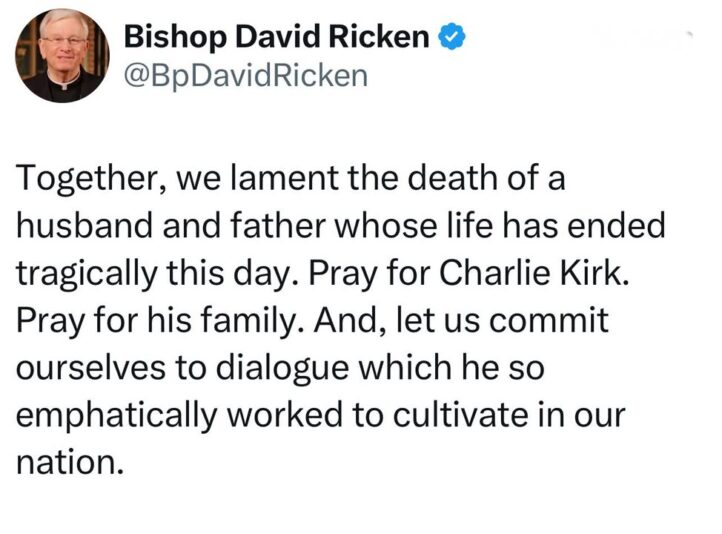Open Bishop David Ricken's profile photo

click(x=61, y=58)
